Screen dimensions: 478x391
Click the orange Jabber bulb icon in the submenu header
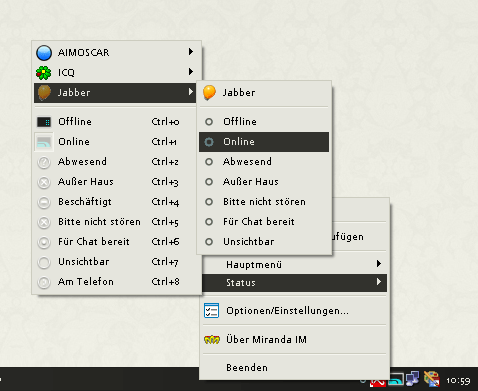(x=209, y=92)
